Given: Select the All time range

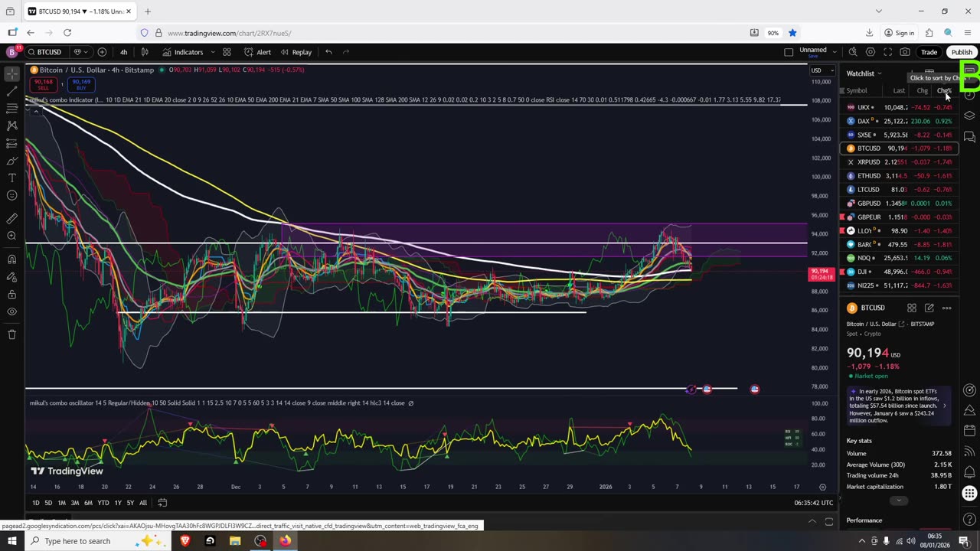Looking at the screenshot, I should tap(142, 503).
